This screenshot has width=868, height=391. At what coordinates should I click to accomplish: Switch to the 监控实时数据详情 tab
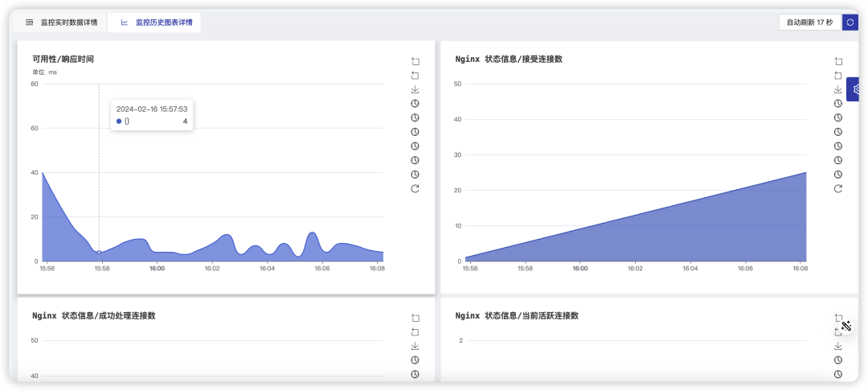click(61, 23)
